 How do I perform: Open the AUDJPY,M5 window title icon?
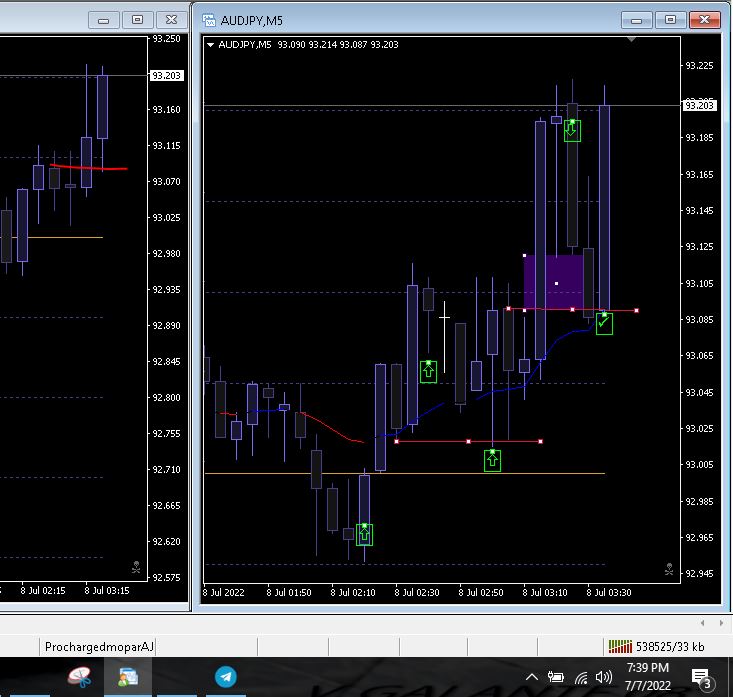(x=209, y=19)
